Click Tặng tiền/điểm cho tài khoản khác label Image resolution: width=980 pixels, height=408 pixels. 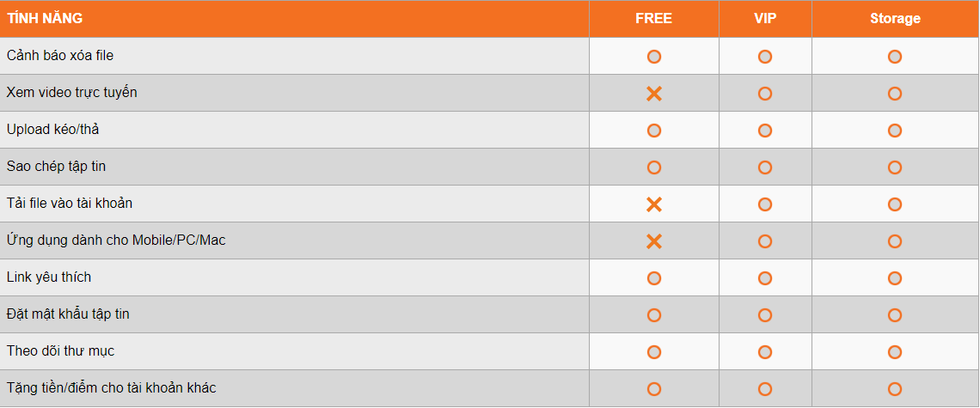point(111,388)
